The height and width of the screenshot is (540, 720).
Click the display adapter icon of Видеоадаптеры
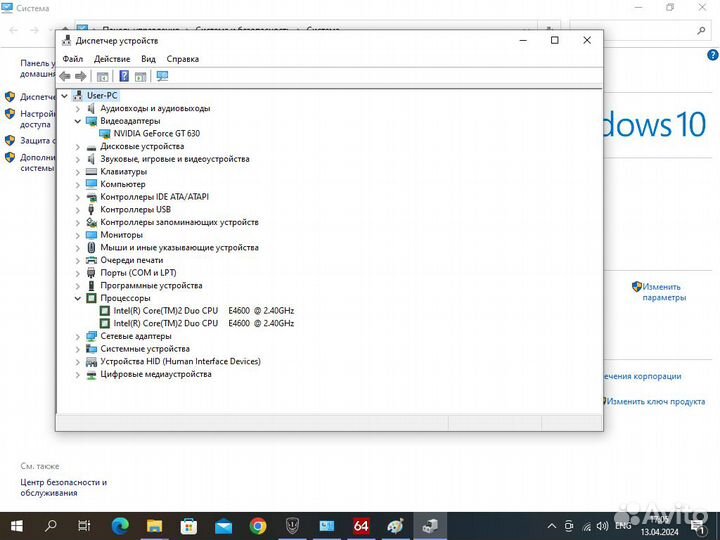coord(91,121)
